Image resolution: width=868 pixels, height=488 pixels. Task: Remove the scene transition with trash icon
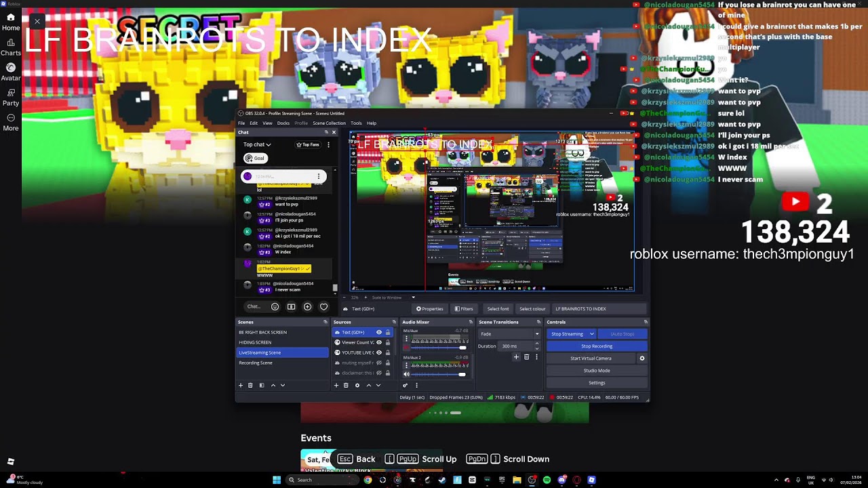coord(526,357)
